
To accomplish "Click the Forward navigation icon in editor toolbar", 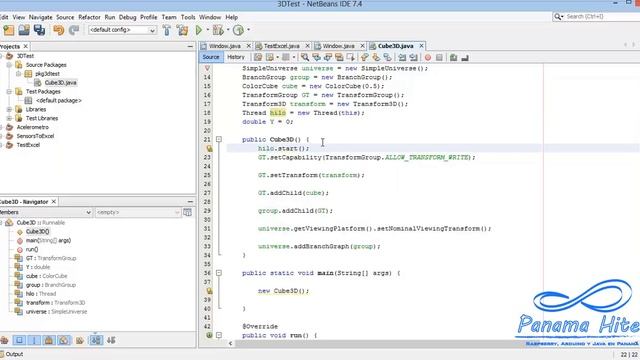I will [x=286, y=58].
